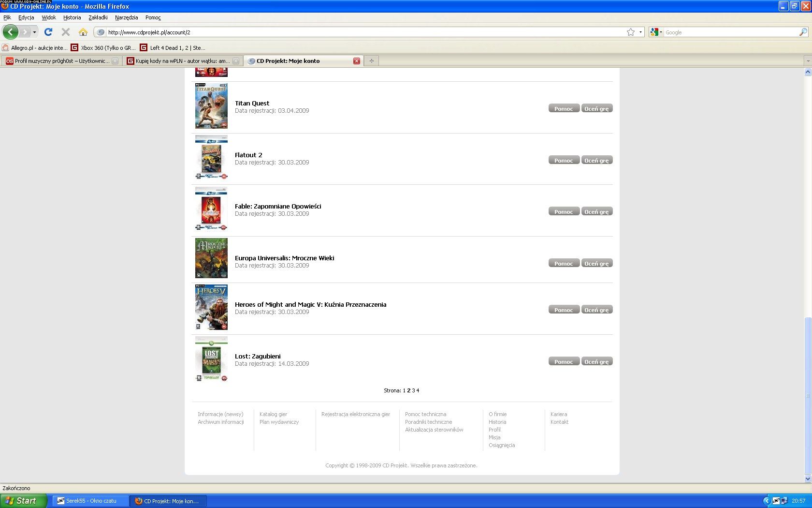812x508 pixels.
Task: Open Katalog gier footer link
Action: click(273, 414)
